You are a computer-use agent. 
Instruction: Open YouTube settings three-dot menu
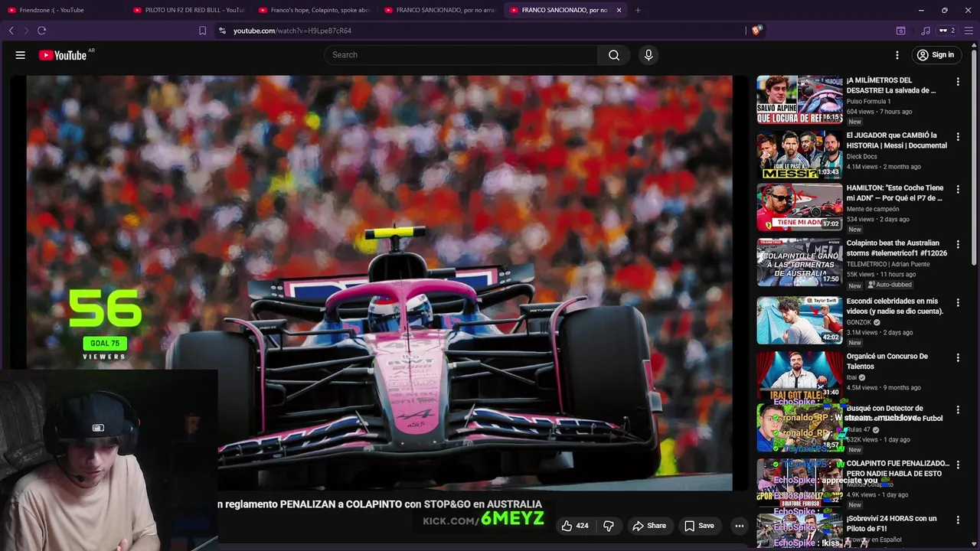[x=897, y=55]
